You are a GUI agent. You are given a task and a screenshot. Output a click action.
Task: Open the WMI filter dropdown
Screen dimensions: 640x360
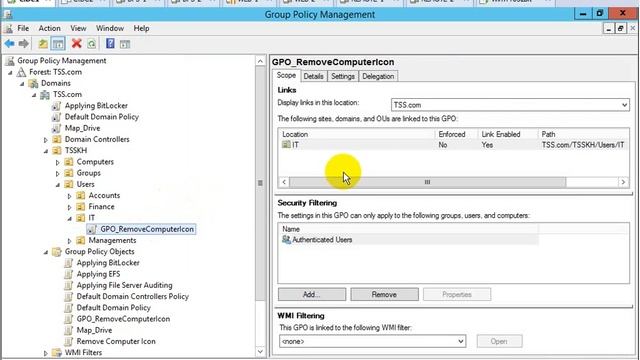coord(460,341)
